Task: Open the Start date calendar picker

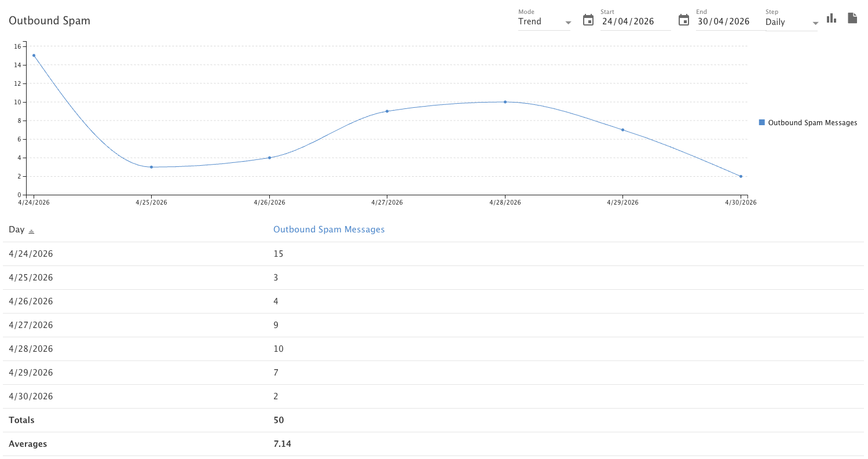Action: pos(588,21)
